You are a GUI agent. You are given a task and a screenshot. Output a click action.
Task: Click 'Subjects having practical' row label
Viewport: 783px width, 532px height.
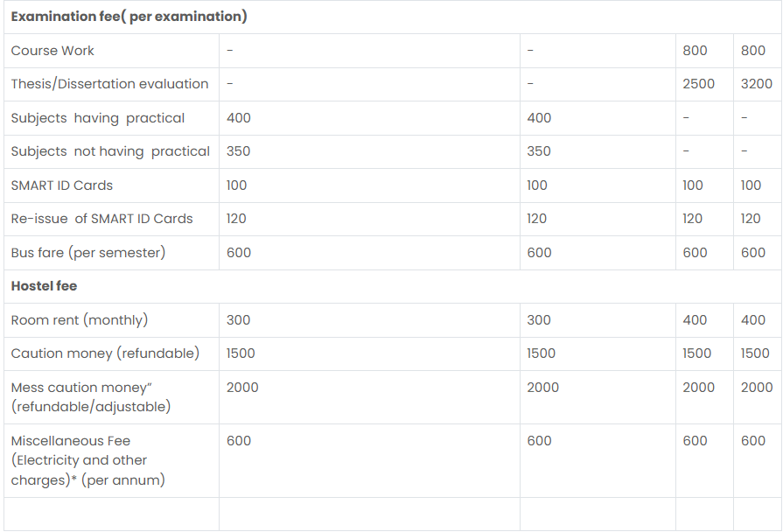98,118
